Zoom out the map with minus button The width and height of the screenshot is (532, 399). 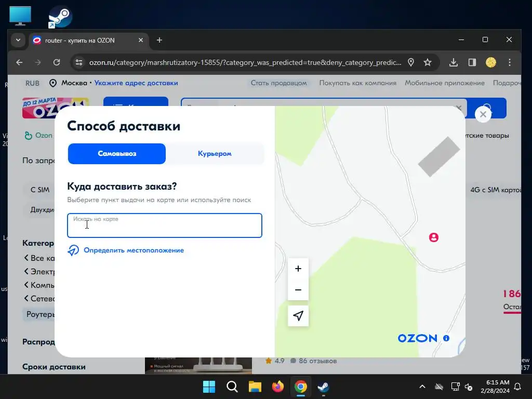point(298,290)
